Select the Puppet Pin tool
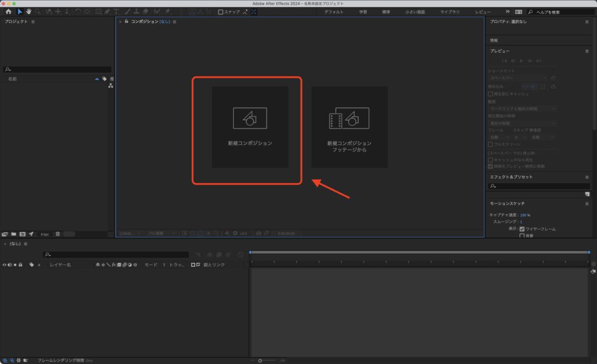This screenshot has width=597, height=364. click(168, 12)
